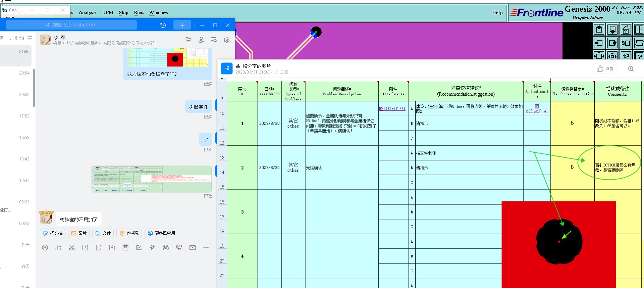
Task: Click the Genesis previous view icon
Action: pyautogui.click(x=626, y=43)
